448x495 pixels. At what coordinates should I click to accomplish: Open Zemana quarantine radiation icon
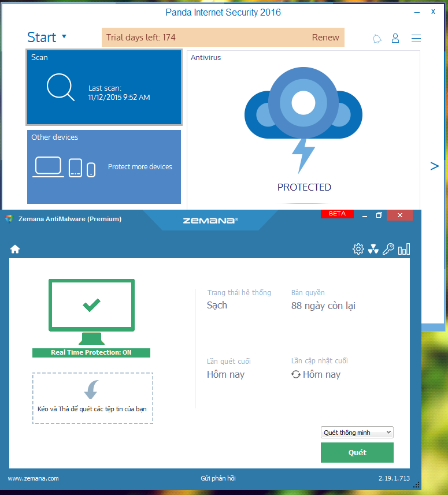pos(373,249)
